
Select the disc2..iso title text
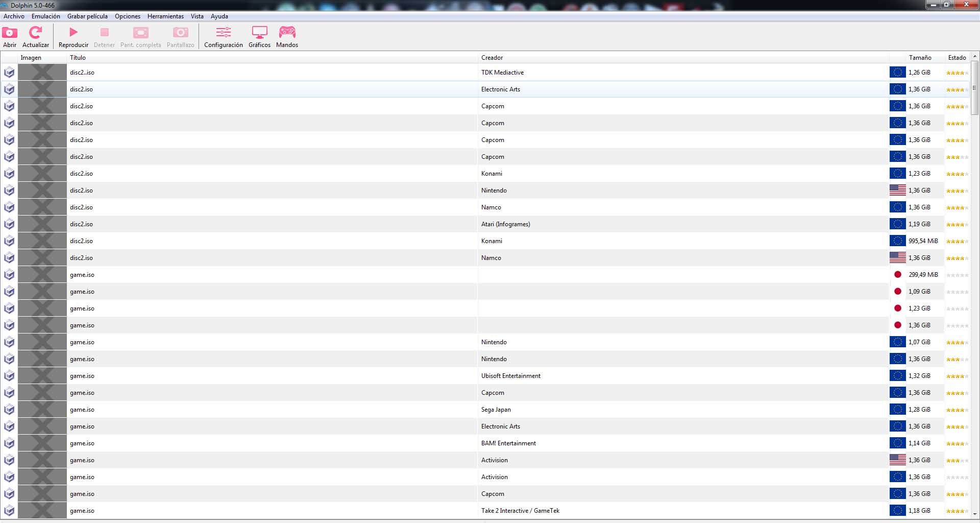pos(82,73)
